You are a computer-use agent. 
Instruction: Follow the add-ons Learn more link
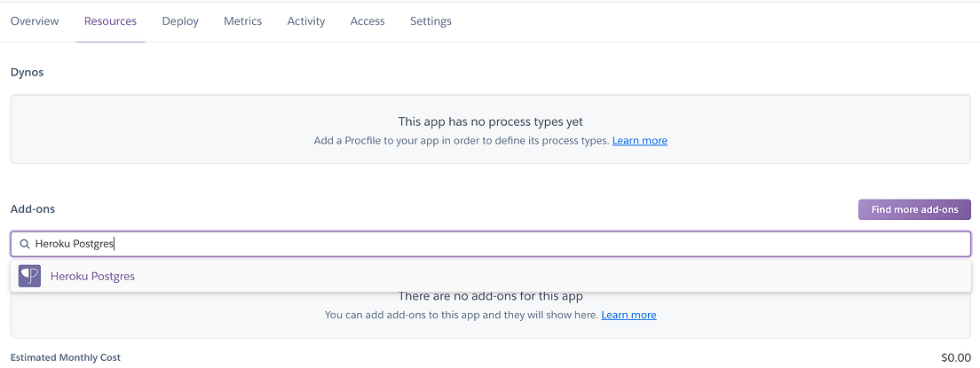[x=628, y=315]
